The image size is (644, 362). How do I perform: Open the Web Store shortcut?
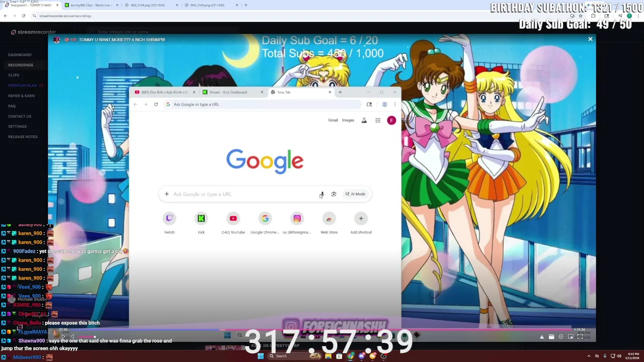(x=329, y=223)
